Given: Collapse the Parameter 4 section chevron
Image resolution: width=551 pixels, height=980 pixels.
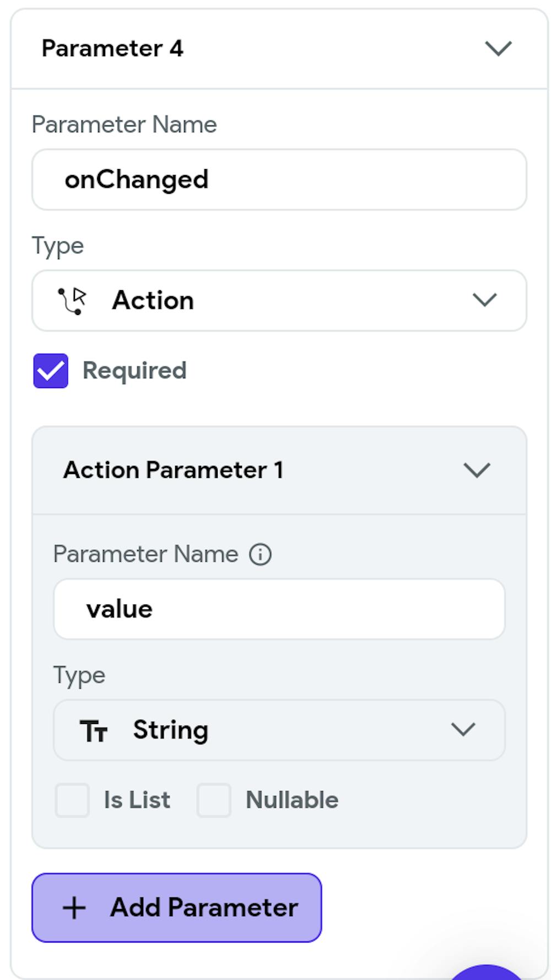Looking at the screenshot, I should 498,48.
